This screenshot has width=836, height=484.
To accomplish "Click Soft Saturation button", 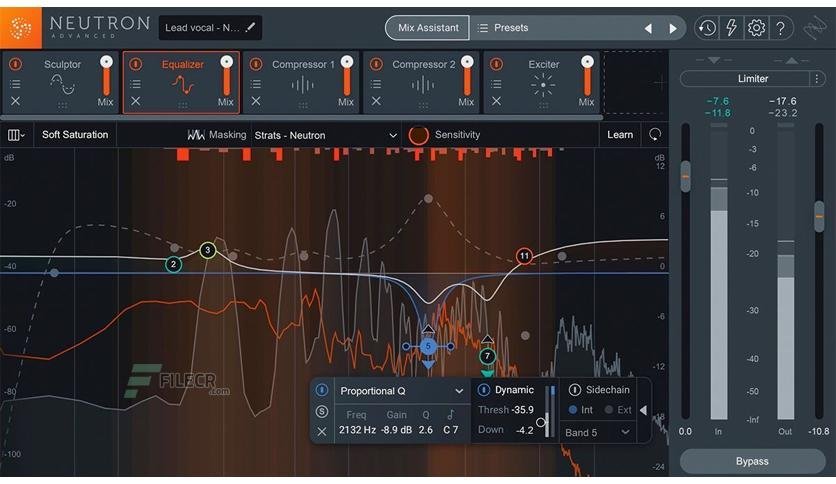I will coord(75,135).
